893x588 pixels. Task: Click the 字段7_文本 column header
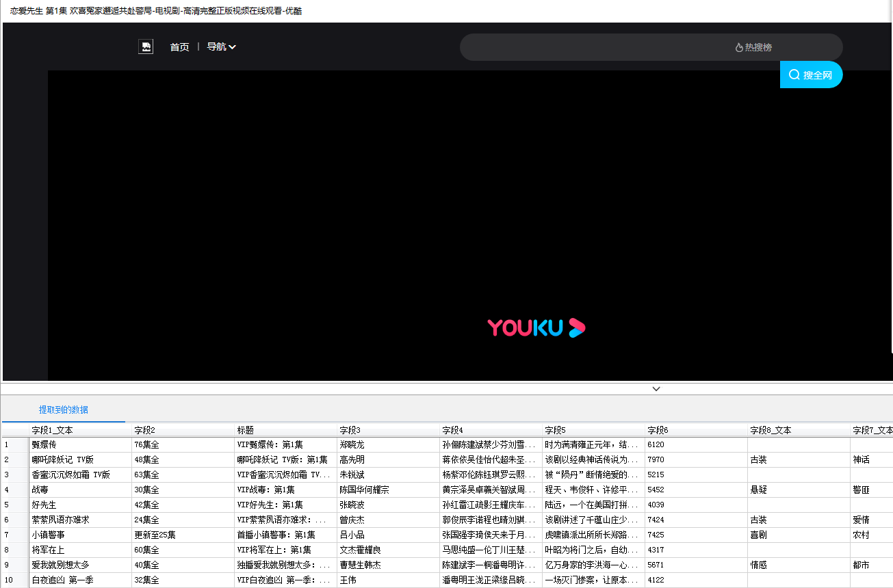point(872,430)
